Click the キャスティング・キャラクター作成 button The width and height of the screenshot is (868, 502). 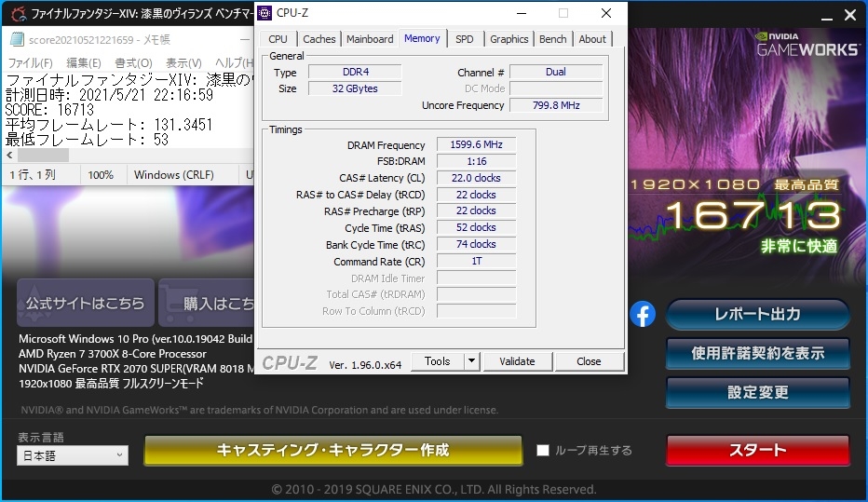point(332,450)
